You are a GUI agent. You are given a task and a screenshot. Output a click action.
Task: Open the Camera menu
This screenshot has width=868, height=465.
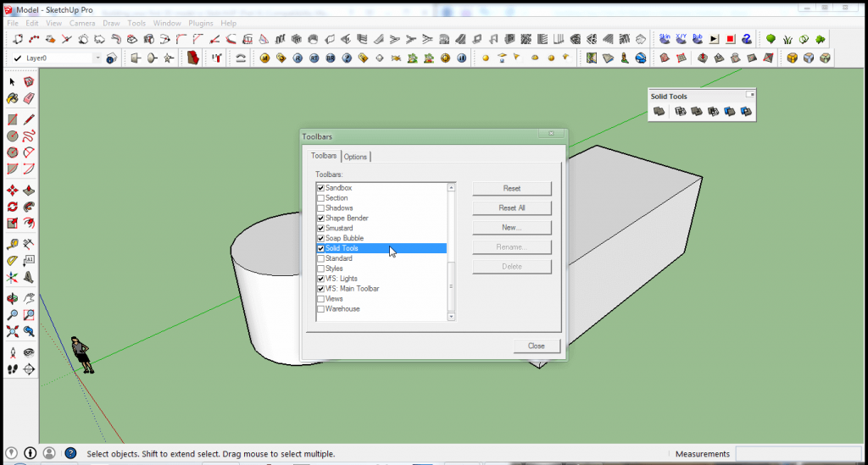pyautogui.click(x=82, y=23)
